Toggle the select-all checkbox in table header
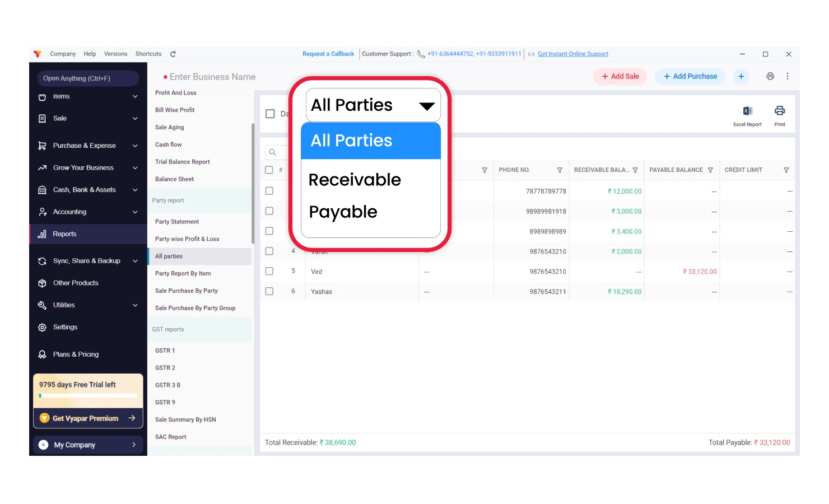The image size is (829, 504). 269,170
